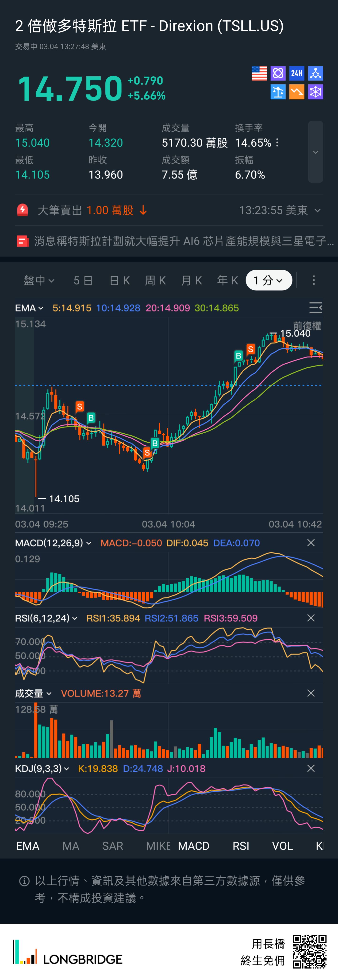338x980 pixels.
Task: Toggle the VOL indicator off
Action: coord(282,846)
